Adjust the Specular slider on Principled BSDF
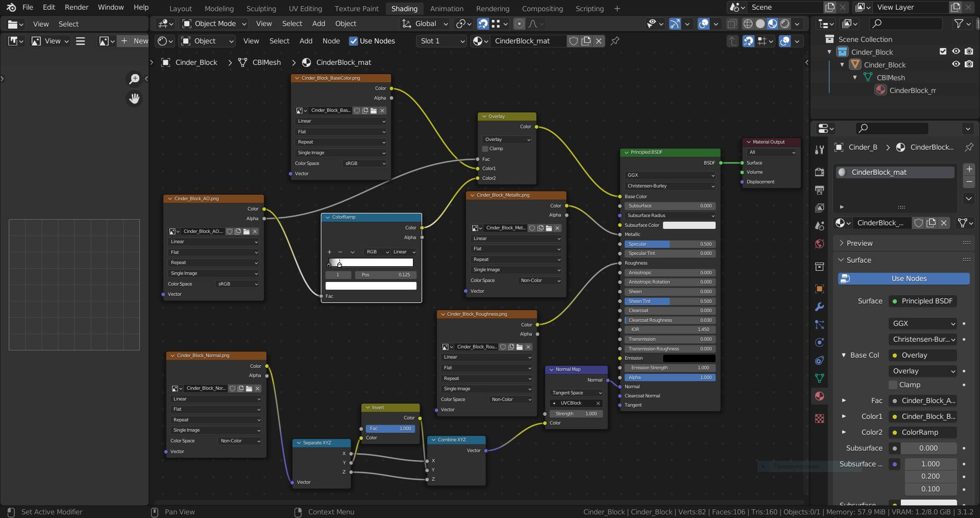The width and height of the screenshot is (980, 518). [670, 244]
